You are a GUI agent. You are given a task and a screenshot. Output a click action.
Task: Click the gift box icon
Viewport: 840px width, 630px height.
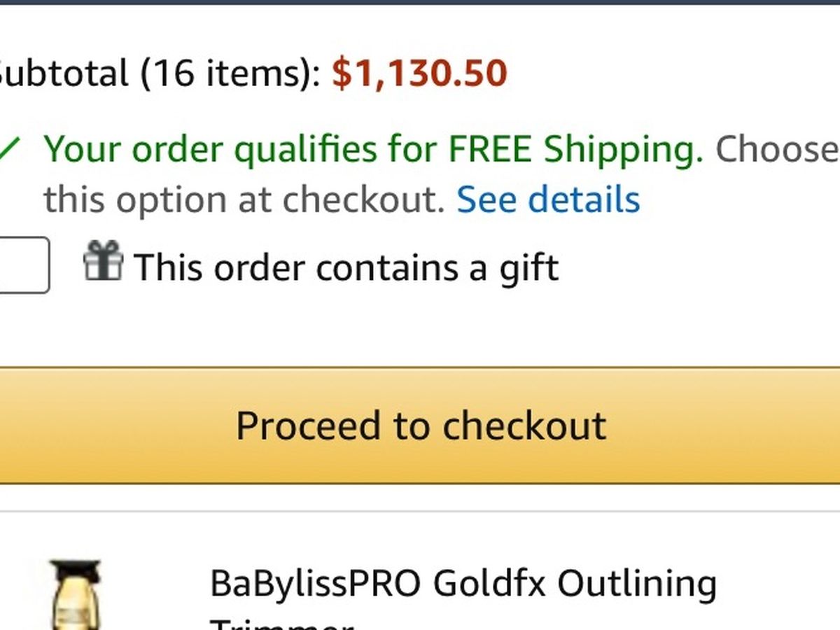[103, 260]
